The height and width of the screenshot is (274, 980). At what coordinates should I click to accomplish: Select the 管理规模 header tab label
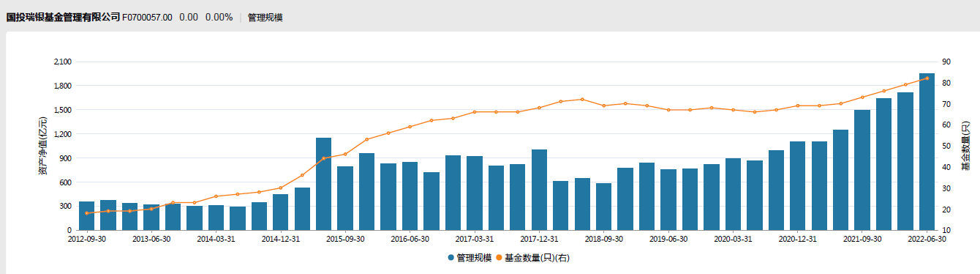pos(265,17)
